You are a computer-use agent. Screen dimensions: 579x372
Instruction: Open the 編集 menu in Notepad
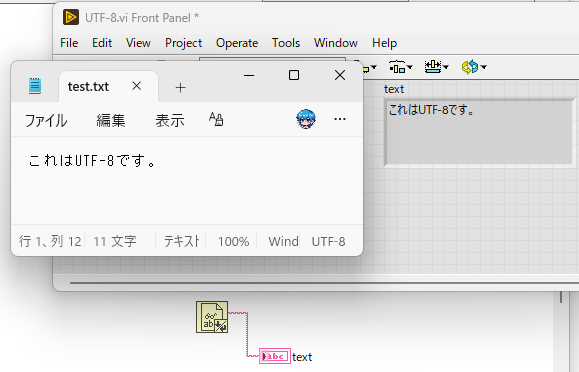click(x=111, y=120)
